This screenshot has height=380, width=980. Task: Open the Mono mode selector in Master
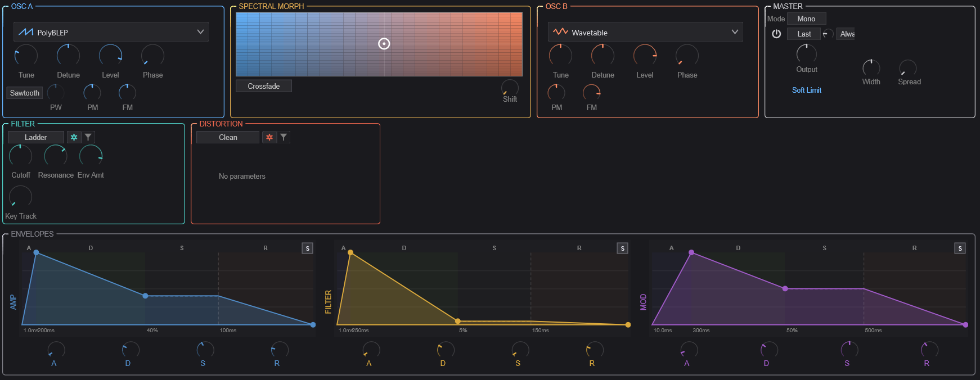pyautogui.click(x=806, y=19)
